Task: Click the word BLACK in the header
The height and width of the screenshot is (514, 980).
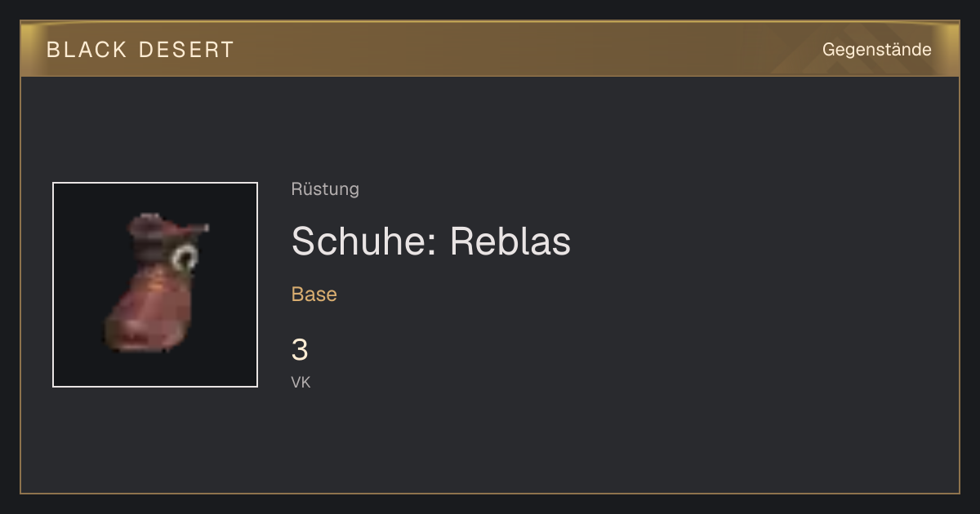Action: point(87,50)
